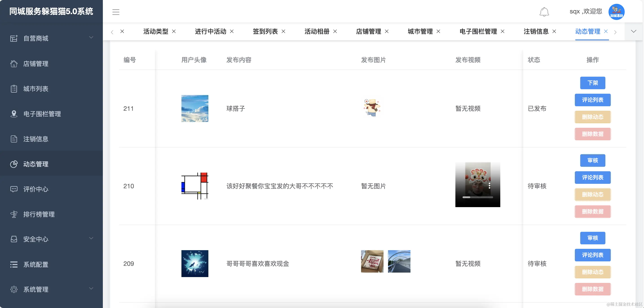Switch to the 城市管理 tab

(x=420, y=32)
